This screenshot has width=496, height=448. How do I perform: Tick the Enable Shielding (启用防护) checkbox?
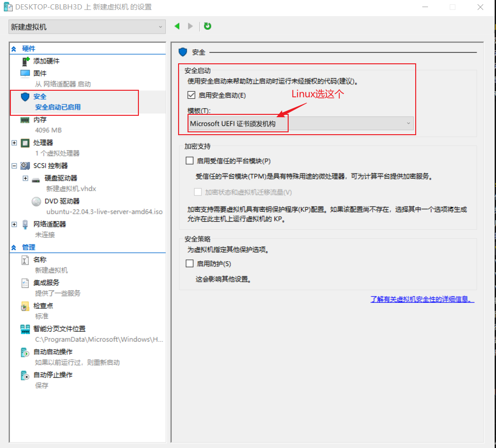coord(190,264)
